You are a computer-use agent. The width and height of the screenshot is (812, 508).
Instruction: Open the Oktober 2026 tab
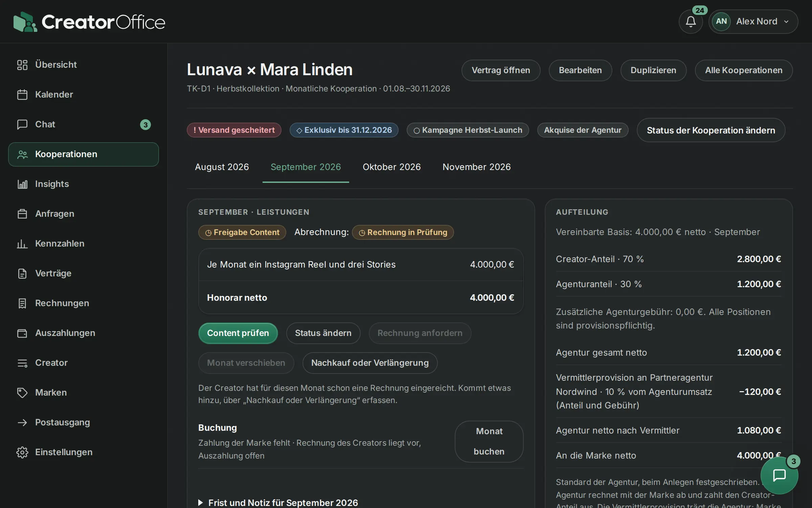391,167
